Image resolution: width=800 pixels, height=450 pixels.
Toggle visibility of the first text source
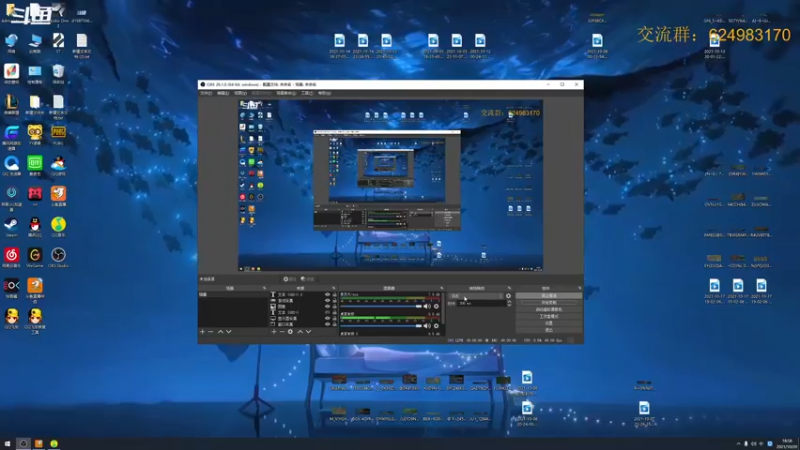click(x=328, y=294)
